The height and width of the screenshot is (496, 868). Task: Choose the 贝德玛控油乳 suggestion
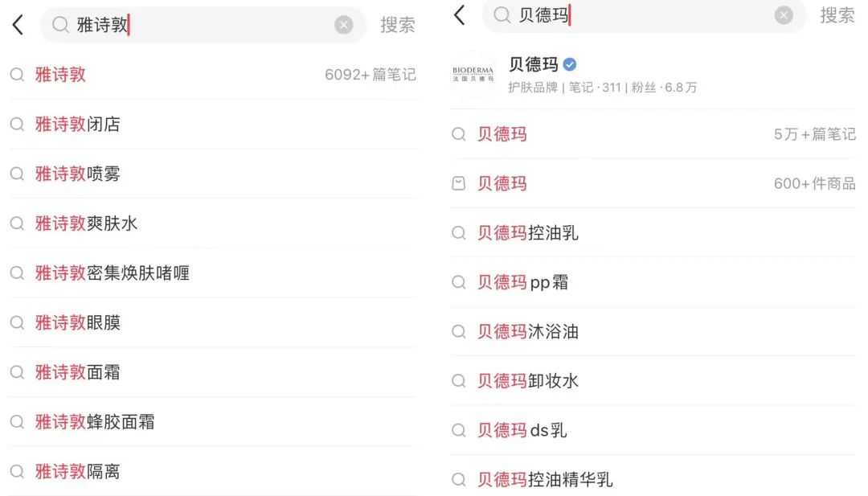(528, 233)
